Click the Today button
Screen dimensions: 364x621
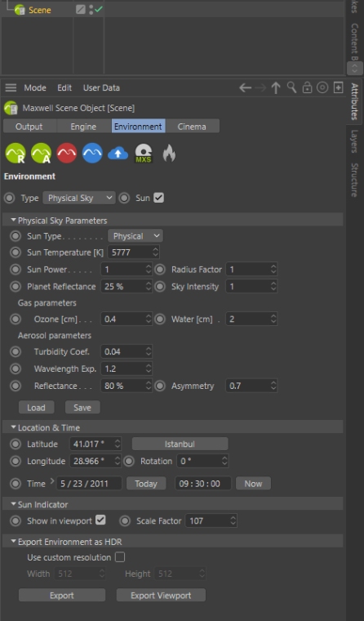pyautogui.click(x=146, y=484)
